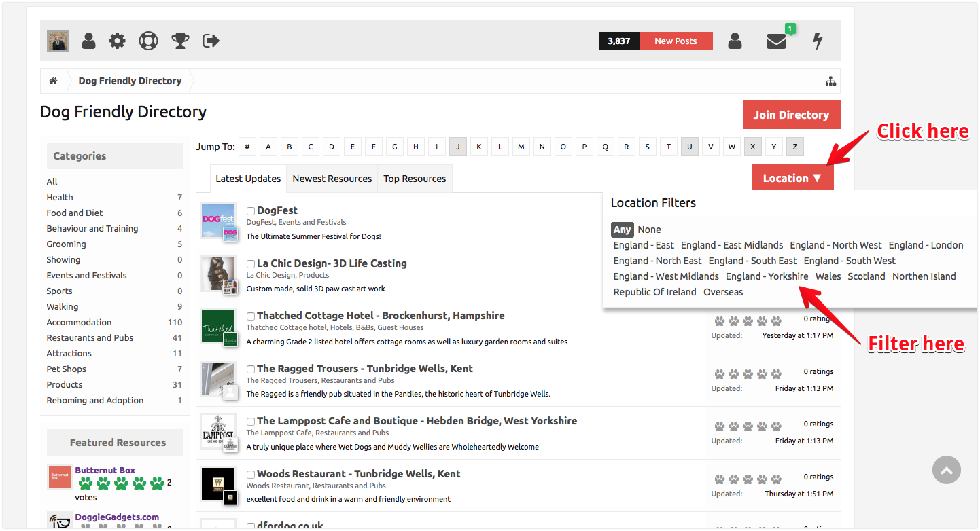Switch to Top Resources tab
The image size is (980, 531).
(x=415, y=179)
